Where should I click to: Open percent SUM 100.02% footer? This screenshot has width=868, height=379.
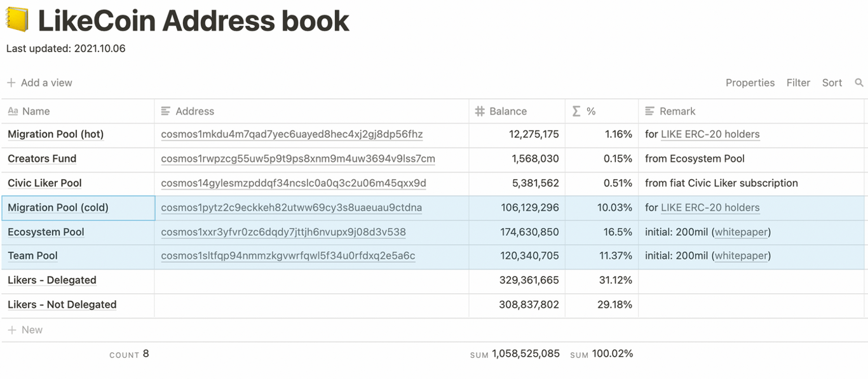(x=602, y=354)
